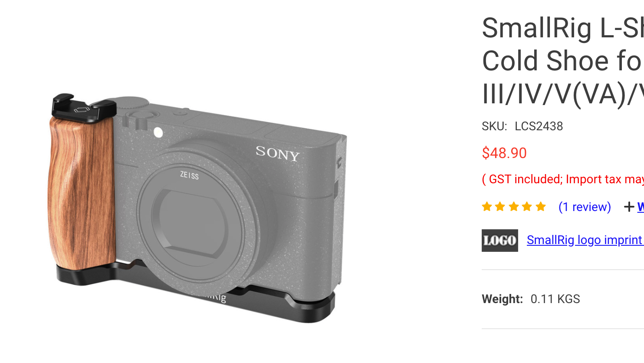Image resolution: width=644 pixels, height=363 pixels.
Task: Open the SmallRig logo imprint link
Action: tap(585, 240)
